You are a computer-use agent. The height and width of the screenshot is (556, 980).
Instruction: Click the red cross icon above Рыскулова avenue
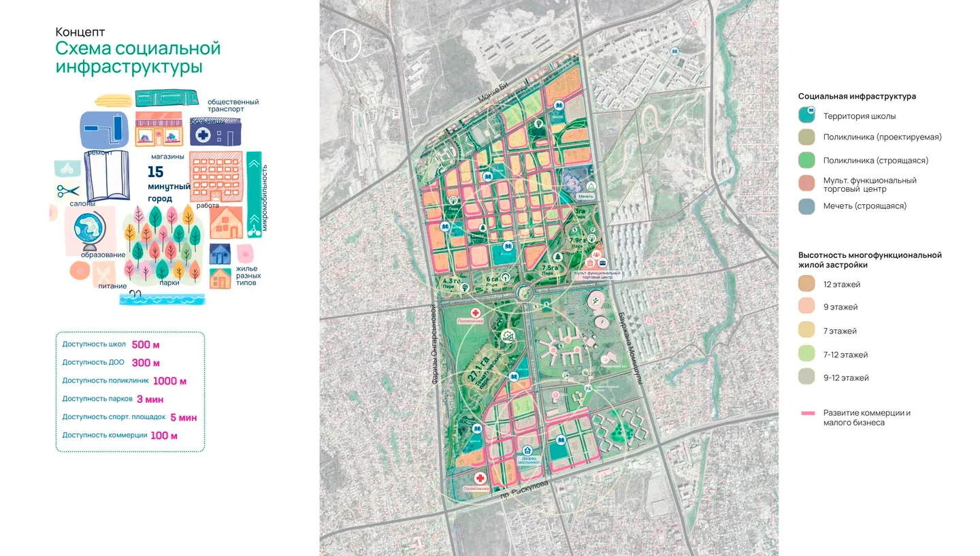click(480, 478)
